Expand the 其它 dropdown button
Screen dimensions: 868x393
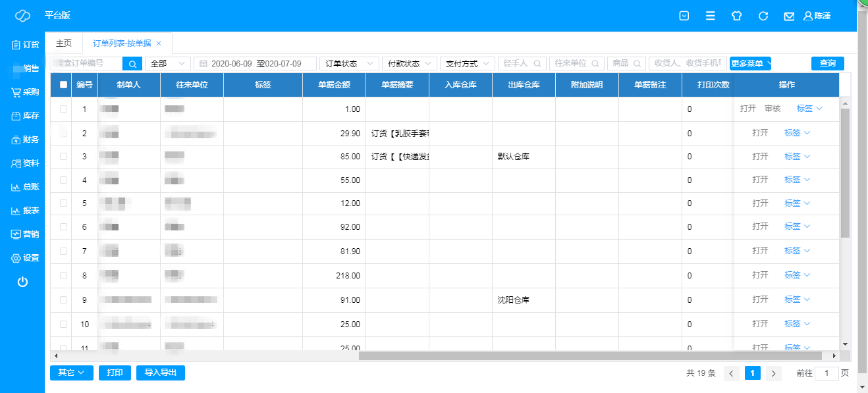72,373
